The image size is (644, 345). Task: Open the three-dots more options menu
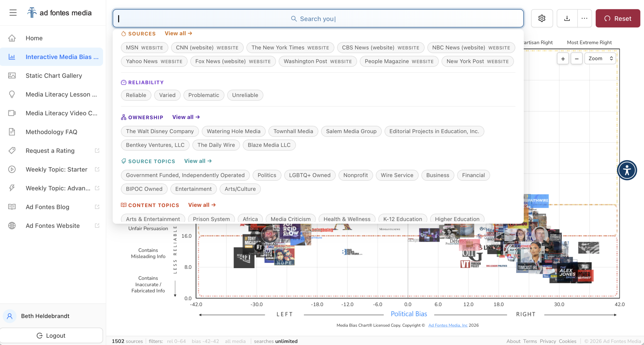click(x=584, y=18)
